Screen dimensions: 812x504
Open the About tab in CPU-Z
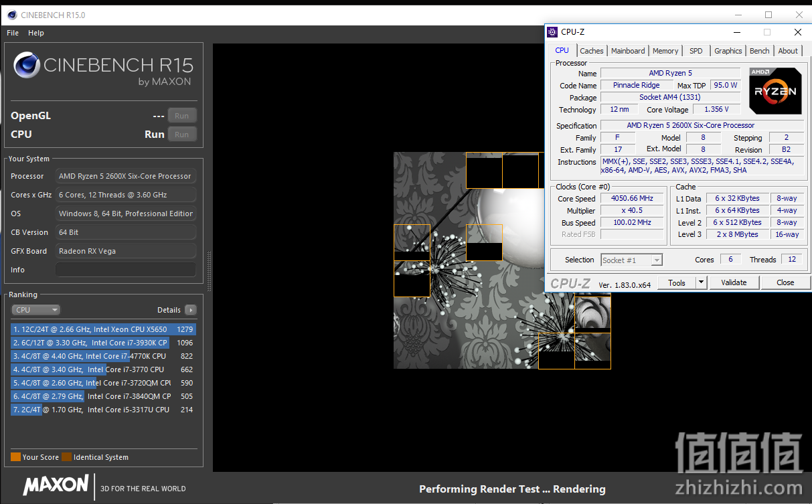coord(788,51)
